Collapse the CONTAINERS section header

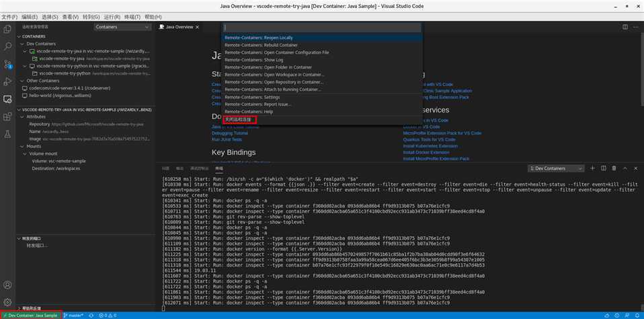pos(85,36)
